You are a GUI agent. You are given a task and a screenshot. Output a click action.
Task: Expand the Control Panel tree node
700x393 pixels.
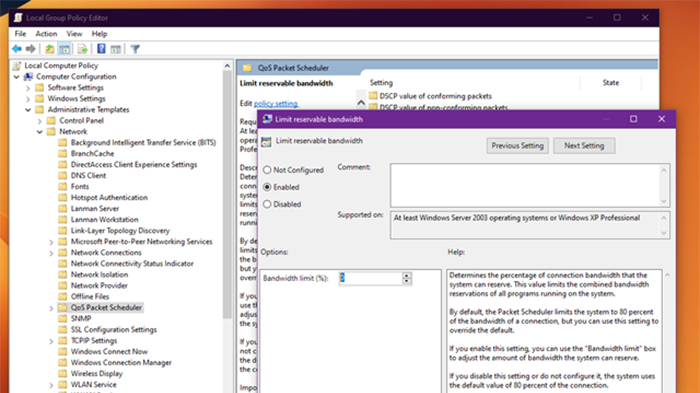(x=40, y=121)
